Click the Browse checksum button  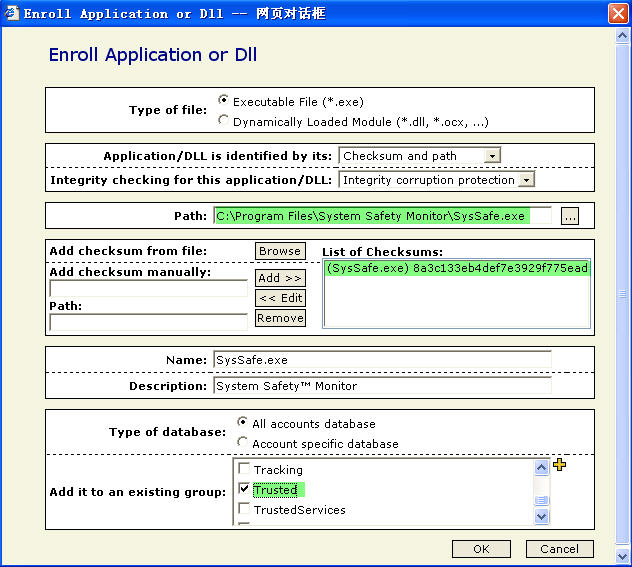[280, 251]
